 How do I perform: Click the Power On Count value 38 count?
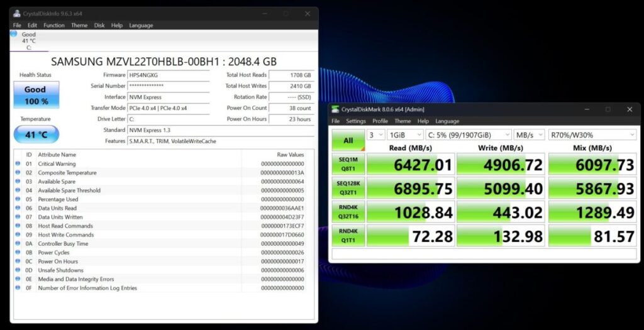[291, 108]
